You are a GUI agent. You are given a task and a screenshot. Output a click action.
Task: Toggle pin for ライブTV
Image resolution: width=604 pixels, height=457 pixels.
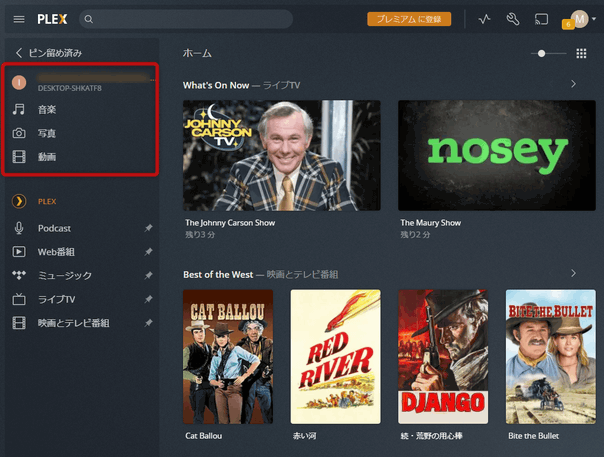[x=148, y=299]
